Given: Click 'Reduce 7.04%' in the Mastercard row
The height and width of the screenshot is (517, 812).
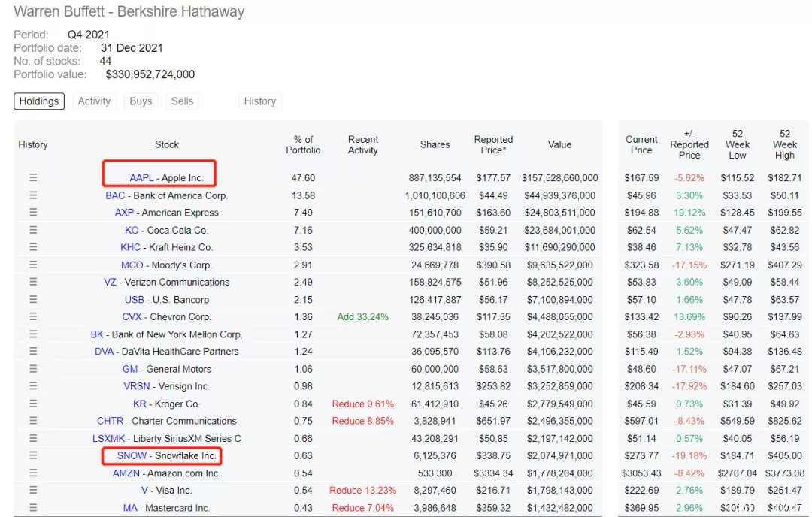Looking at the screenshot, I should click(362, 508).
